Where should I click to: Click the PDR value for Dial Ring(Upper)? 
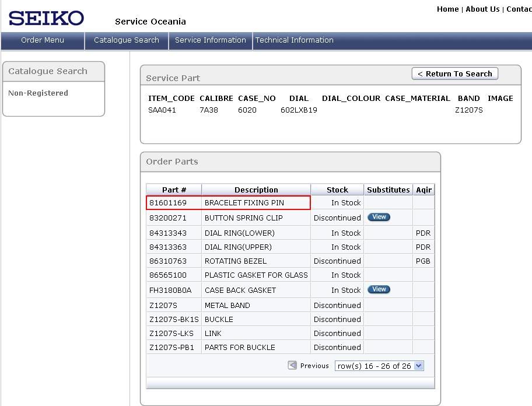(x=423, y=247)
